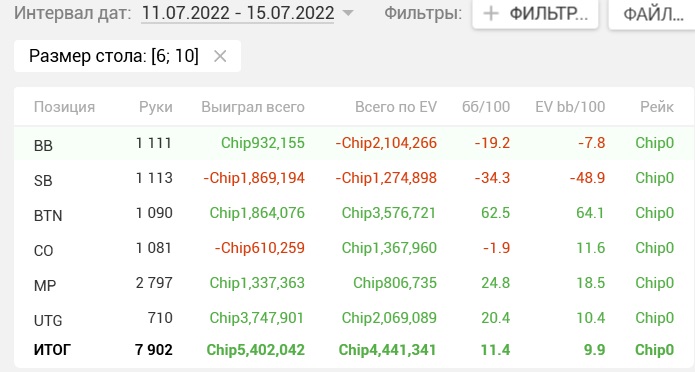Remove the 'Размер стола: [6; 10]' filter chip
The image size is (695, 372).
pyautogui.click(x=220, y=56)
